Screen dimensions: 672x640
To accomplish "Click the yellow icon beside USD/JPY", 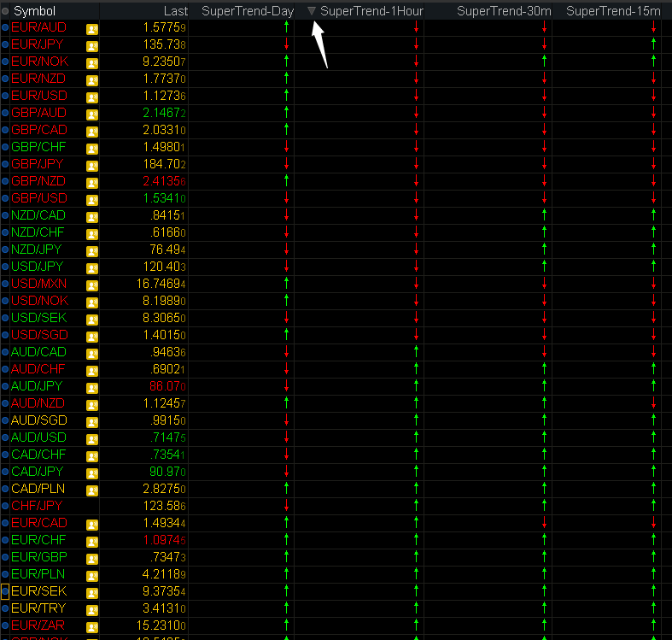I will coord(92,268).
